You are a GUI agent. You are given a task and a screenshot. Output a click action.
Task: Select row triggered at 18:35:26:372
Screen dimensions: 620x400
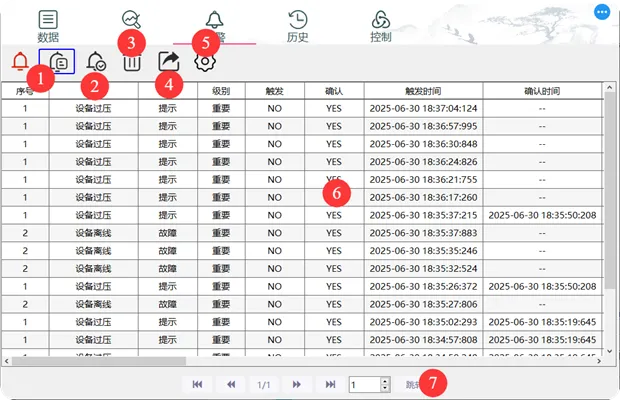[302, 286]
